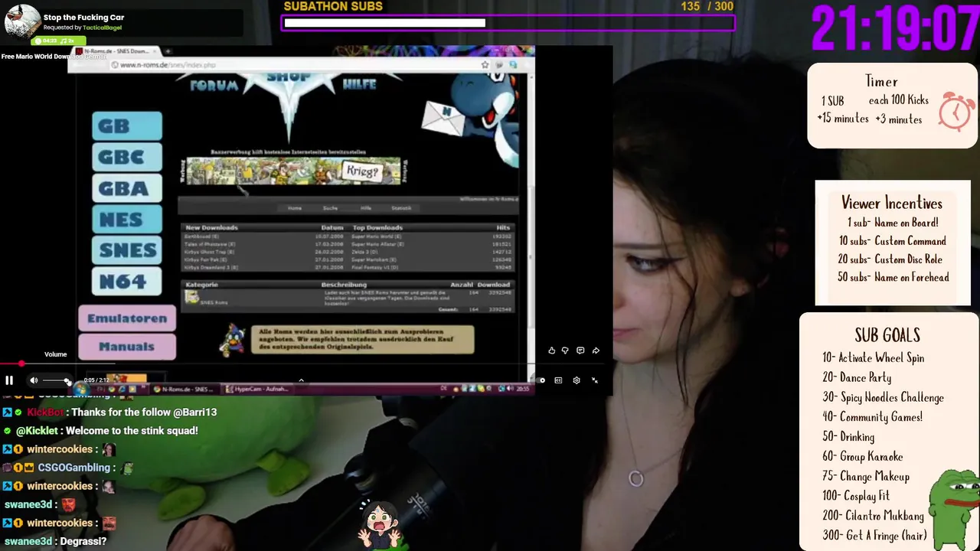The height and width of the screenshot is (551, 980).
Task: Click '50 subs- Name on Forehead' incentive
Action: coord(893,278)
